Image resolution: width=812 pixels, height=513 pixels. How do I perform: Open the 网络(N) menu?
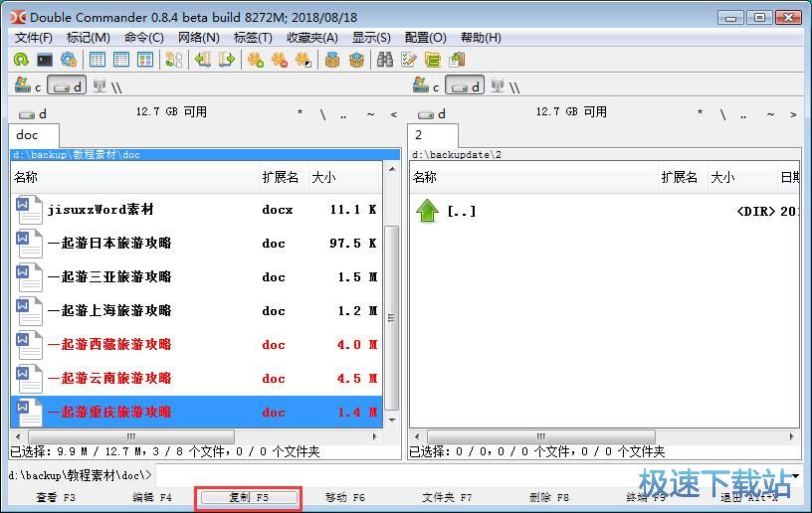(199, 38)
